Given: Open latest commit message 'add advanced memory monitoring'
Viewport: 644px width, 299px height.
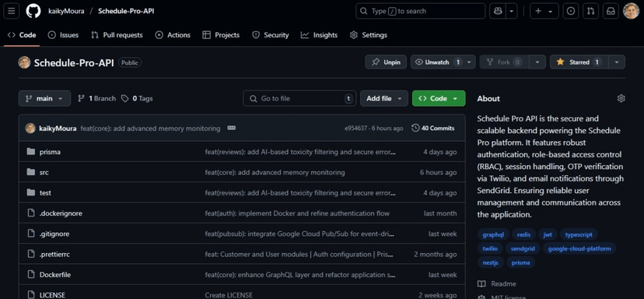Looking at the screenshot, I should coord(150,128).
